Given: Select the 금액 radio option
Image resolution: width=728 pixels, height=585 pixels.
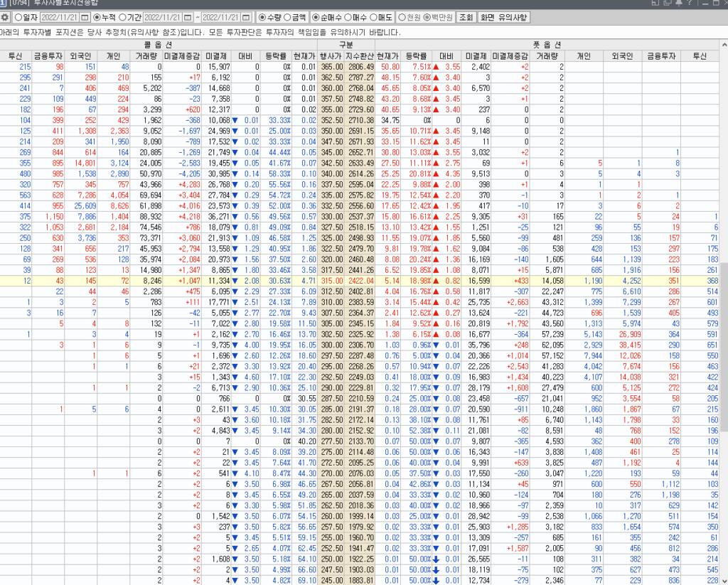Looking at the screenshot, I should [287, 17].
